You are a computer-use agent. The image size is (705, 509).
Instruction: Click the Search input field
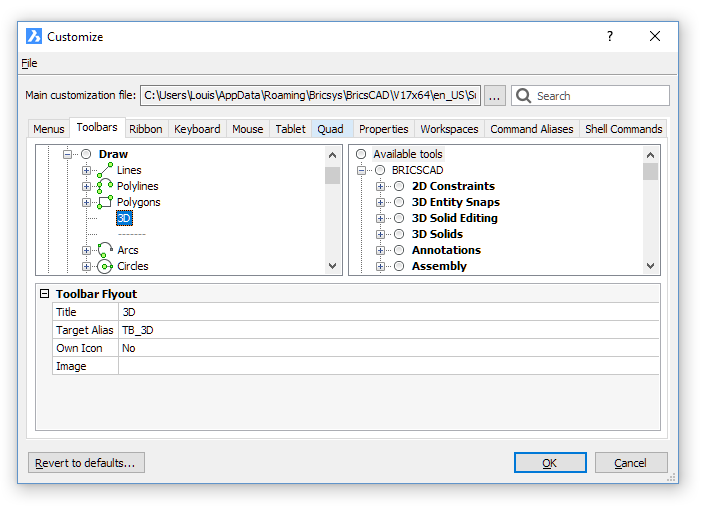click(590, 96)
